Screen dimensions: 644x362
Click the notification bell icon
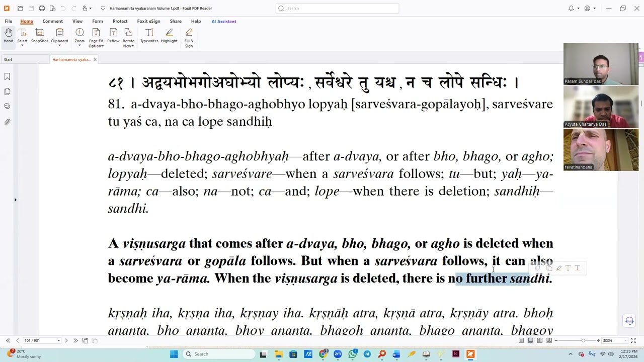pos(571,9)
